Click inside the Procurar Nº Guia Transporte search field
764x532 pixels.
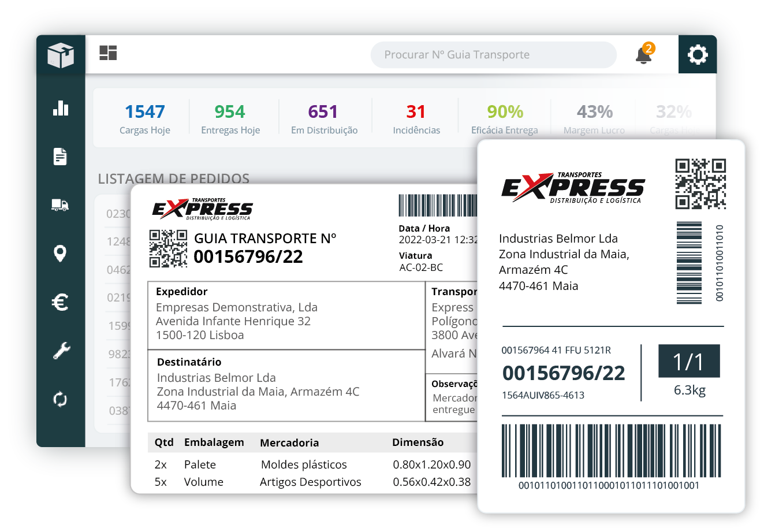coord(493,54)
